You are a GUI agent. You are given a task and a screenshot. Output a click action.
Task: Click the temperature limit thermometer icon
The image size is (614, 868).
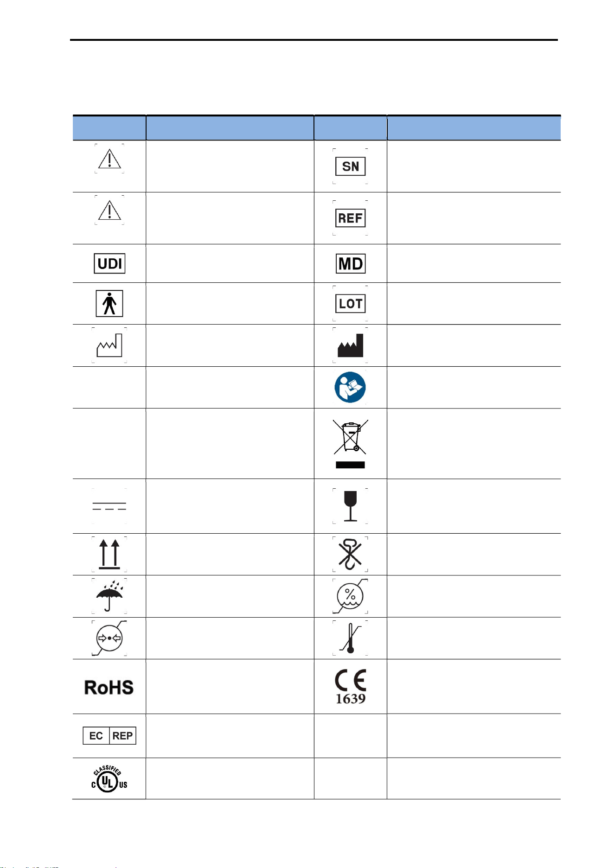click(x=350, y=638)
